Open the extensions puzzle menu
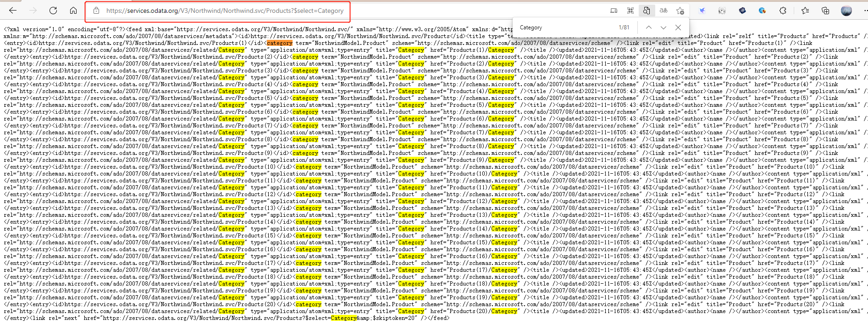Image resolution: width=868 pixels, height=330 pixels. 783,11
